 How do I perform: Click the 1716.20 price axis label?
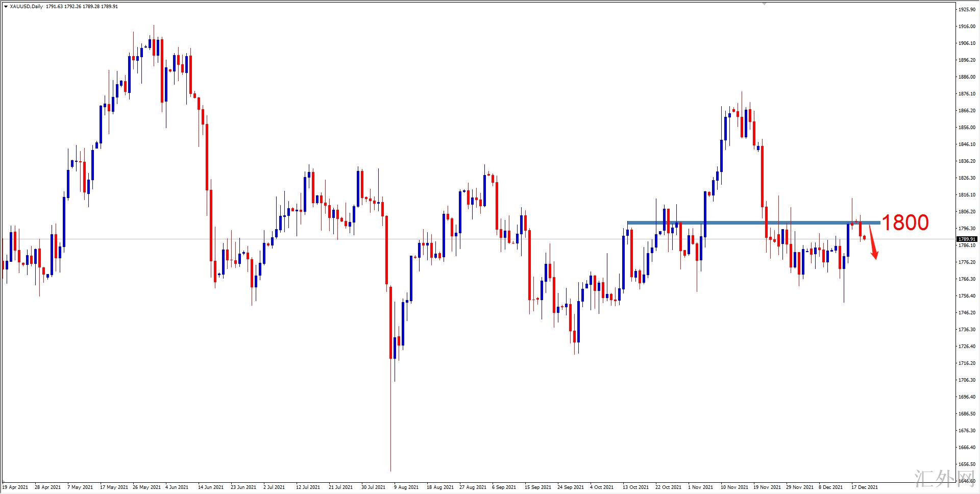click(x=967, y=363)
